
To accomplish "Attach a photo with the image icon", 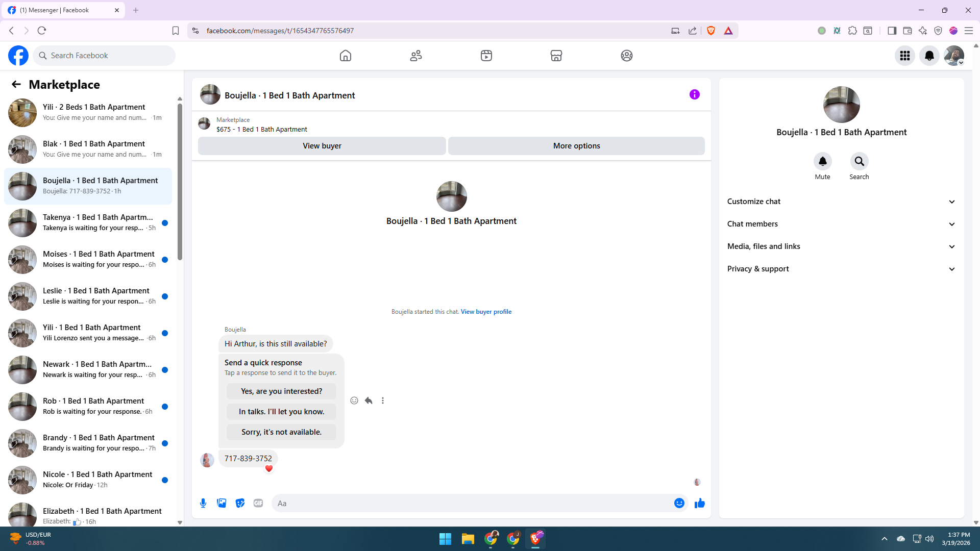I will [x=222, y=503].
